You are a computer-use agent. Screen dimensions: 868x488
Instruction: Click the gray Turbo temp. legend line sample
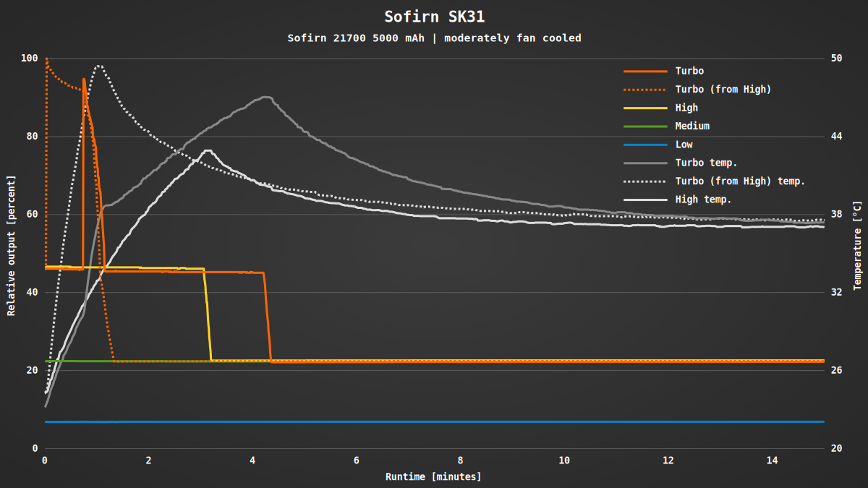(645, 163)
